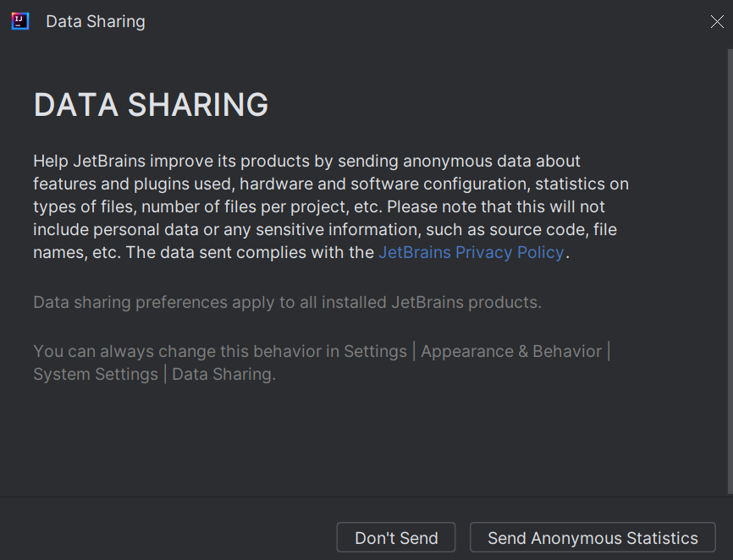Close the Data Sharing dialog
733x560 pixels.
(x=717, y=21)
